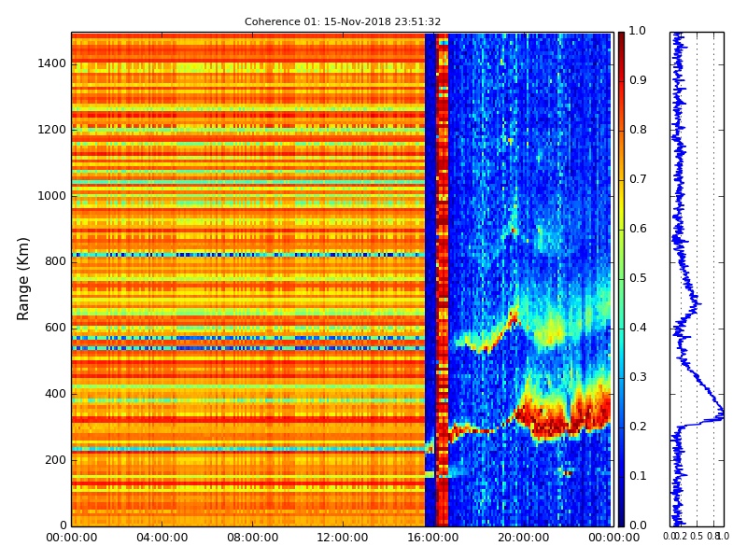Click the 20:00:00 time axis label

coord(524,538)
